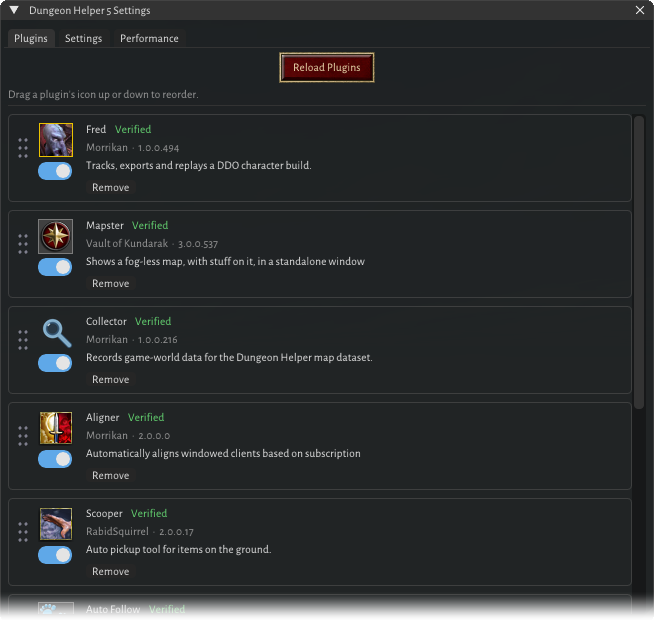
Task: Click the plugin list vertical scrollbar
Action: 639,262
